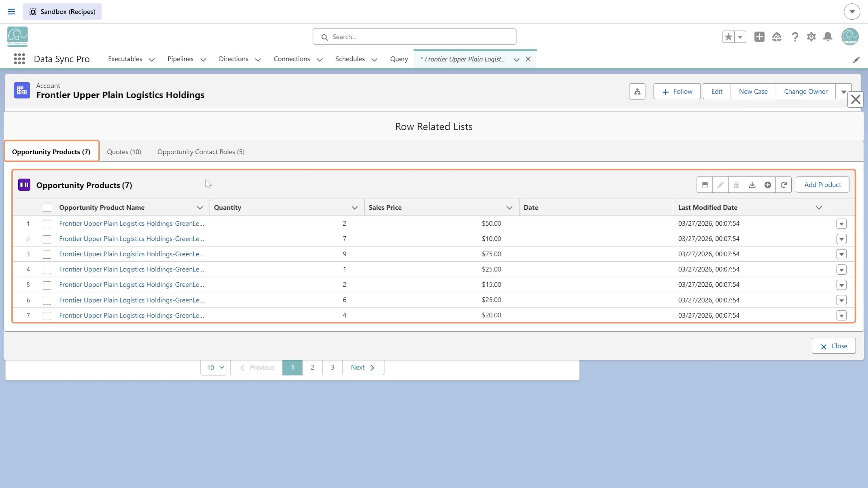
Task: Open row 4 action dropdown
Action: [x=841, y=270]
